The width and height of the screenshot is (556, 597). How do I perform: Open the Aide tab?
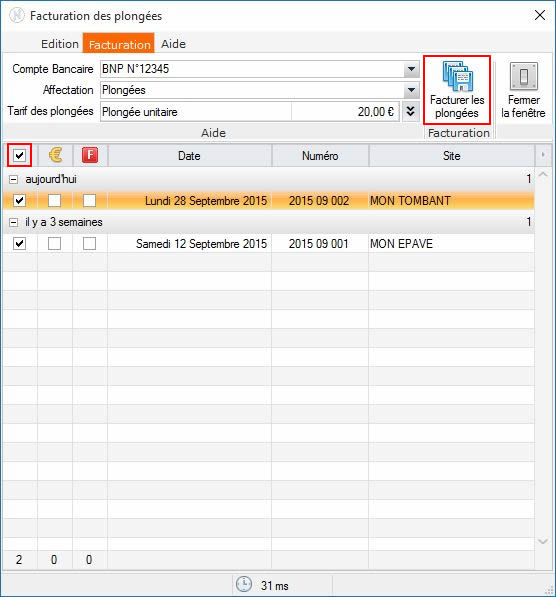(x=173, y=44)
